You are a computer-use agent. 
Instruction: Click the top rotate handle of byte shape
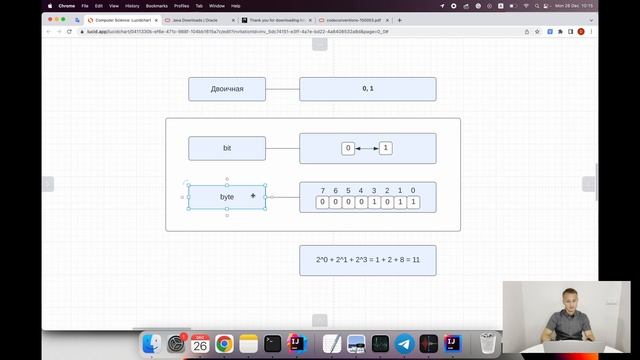227,179
